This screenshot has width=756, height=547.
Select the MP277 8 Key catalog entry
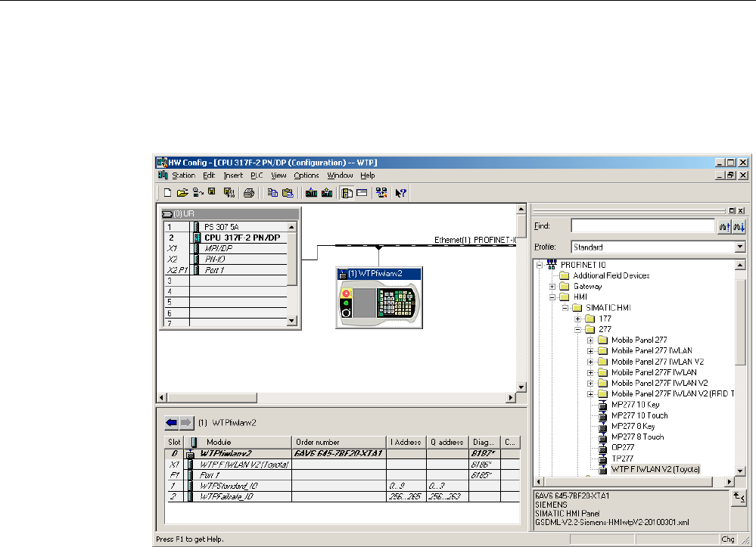[633, 426]
